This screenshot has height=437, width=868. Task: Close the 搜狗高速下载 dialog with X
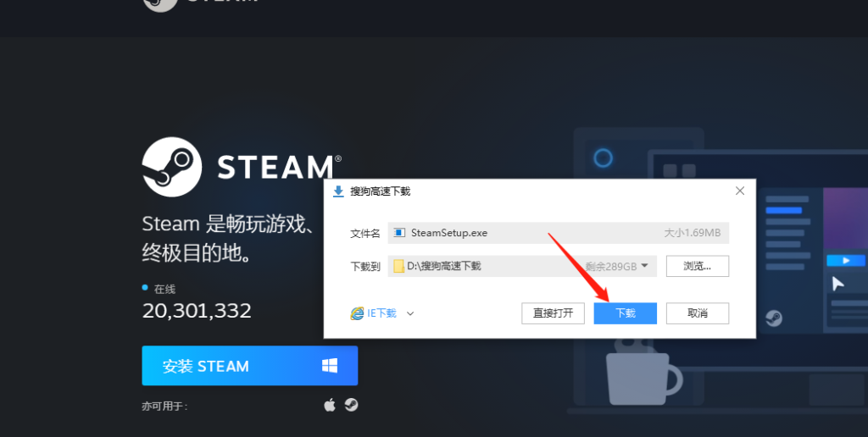point(739,191)
